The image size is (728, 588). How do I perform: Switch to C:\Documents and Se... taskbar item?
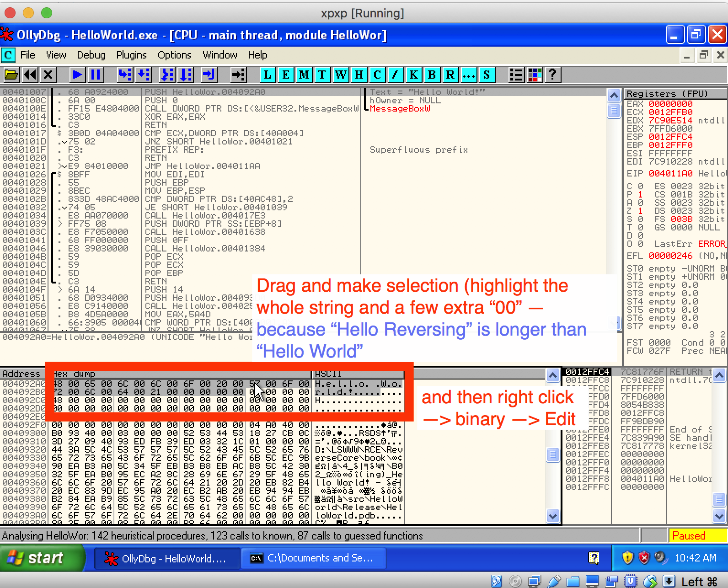(314, 558)
